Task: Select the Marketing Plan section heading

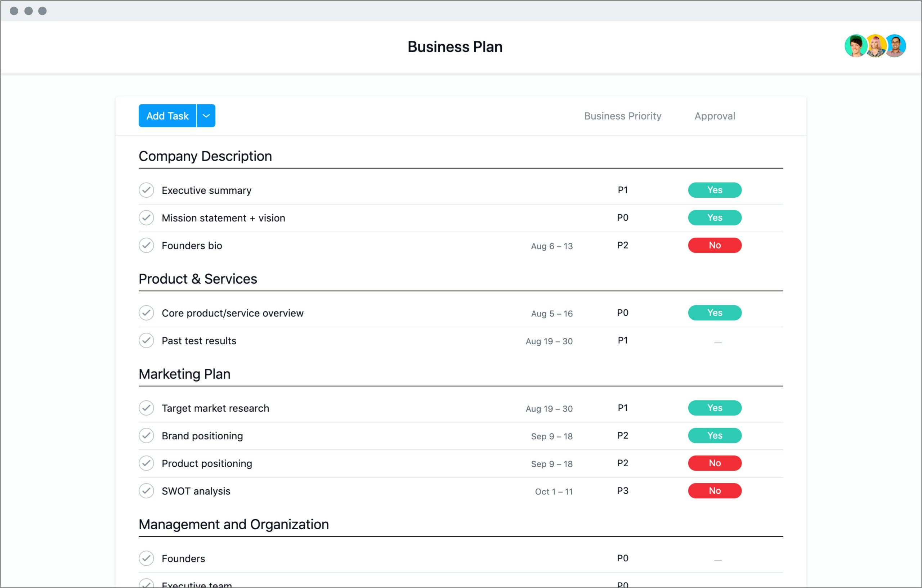Action: [184, 374]
